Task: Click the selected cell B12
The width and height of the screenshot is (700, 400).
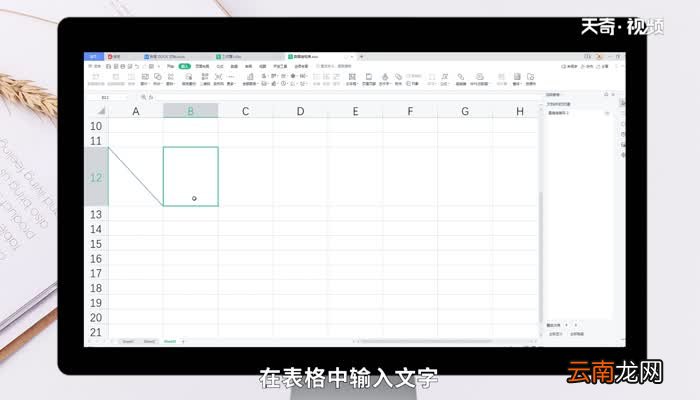Action: (x=191, y=177)
